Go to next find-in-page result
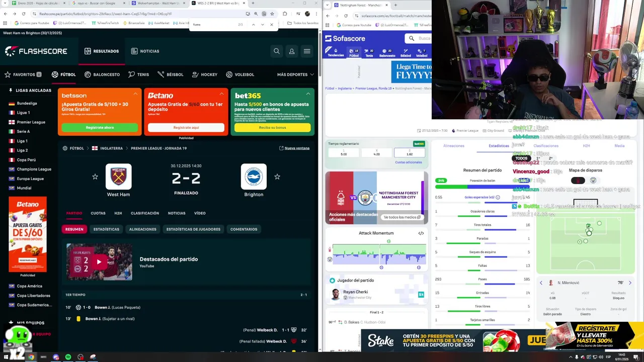The width and height of the screenshot is (644, 362). 262,24
